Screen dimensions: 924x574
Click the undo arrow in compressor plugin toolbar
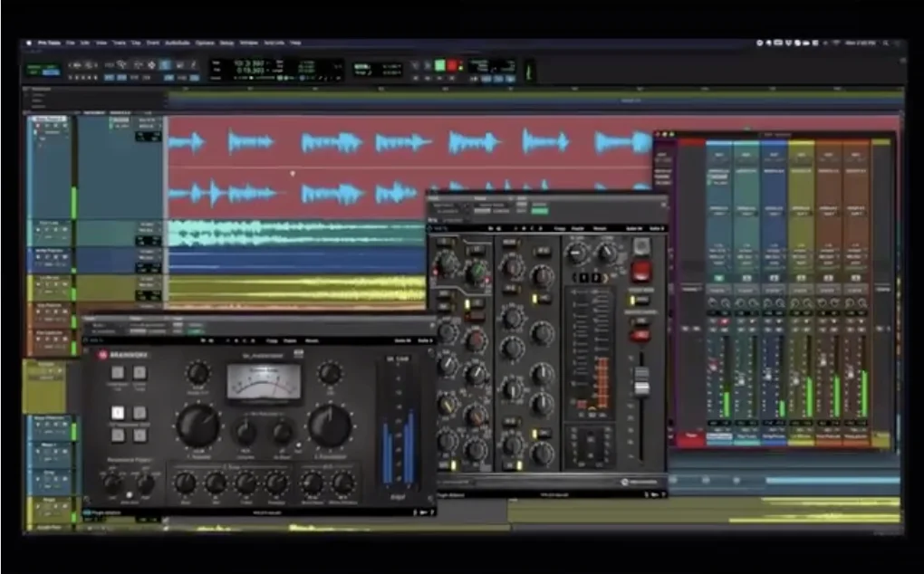tap(203, 340)
